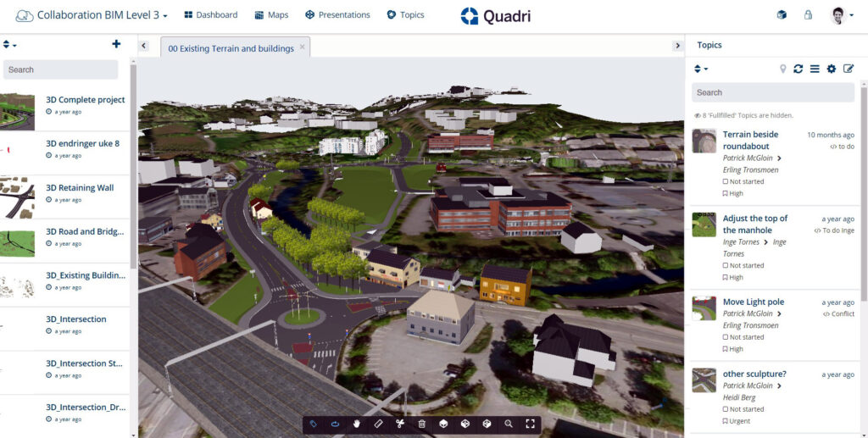868x438 pixels.
Task: Open the Topics sort order dropdown
Action: tap(700, 69)
